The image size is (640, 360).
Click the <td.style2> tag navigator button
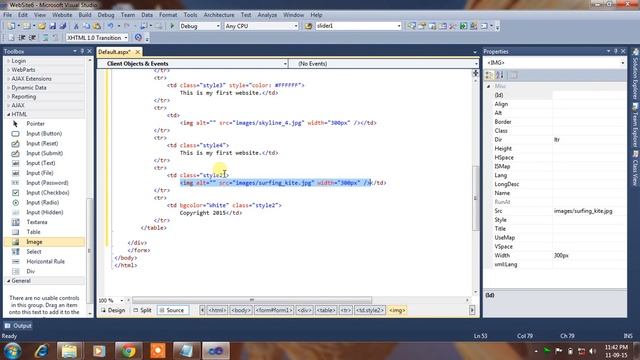370,311
